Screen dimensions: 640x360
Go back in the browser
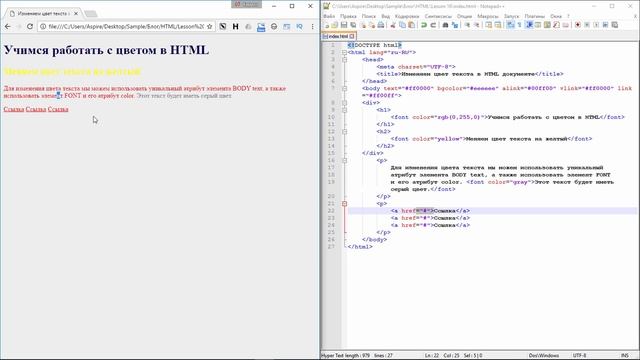[x=8, y=27]
